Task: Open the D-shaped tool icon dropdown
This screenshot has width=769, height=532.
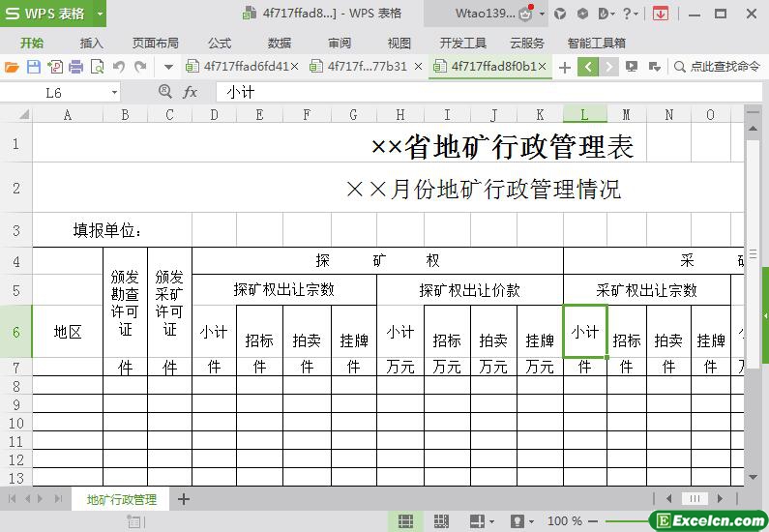Action: coord(606,14)
